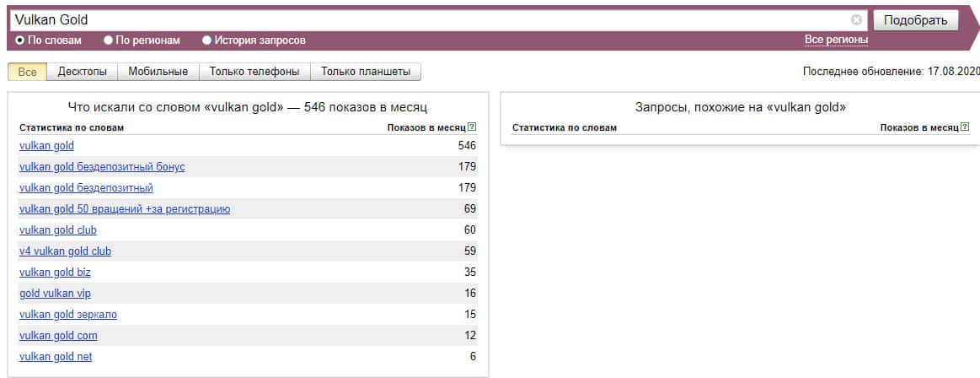Select the 'По регионам' radio button

(x=108, y=40)
